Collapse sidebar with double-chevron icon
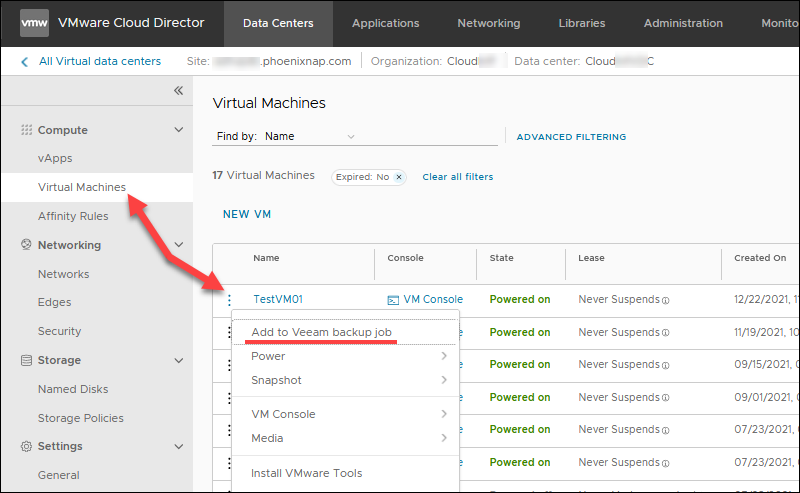Image resolution: width=800 pixels, height=493 pixels. point(178,91)
